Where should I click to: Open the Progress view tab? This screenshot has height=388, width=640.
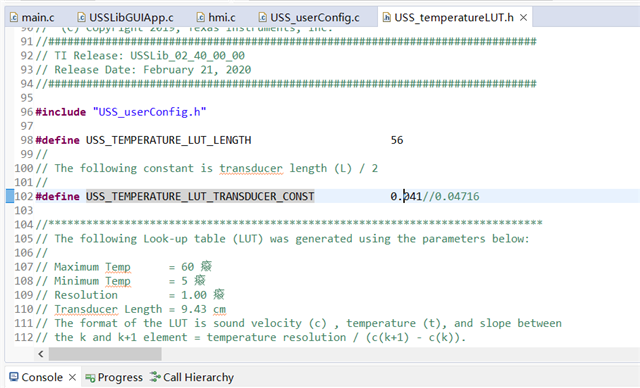click(x=114, y=377)
